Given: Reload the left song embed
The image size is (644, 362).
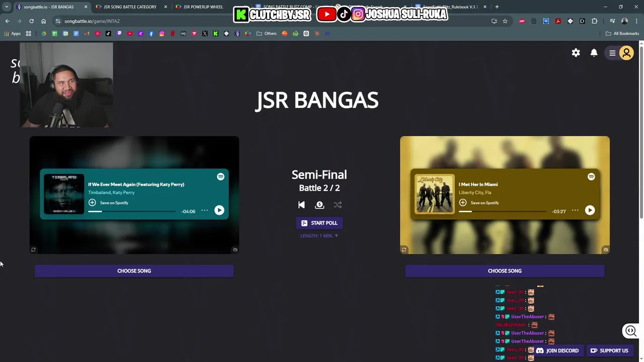Looking at the screenshot, I should pos(34,249).
